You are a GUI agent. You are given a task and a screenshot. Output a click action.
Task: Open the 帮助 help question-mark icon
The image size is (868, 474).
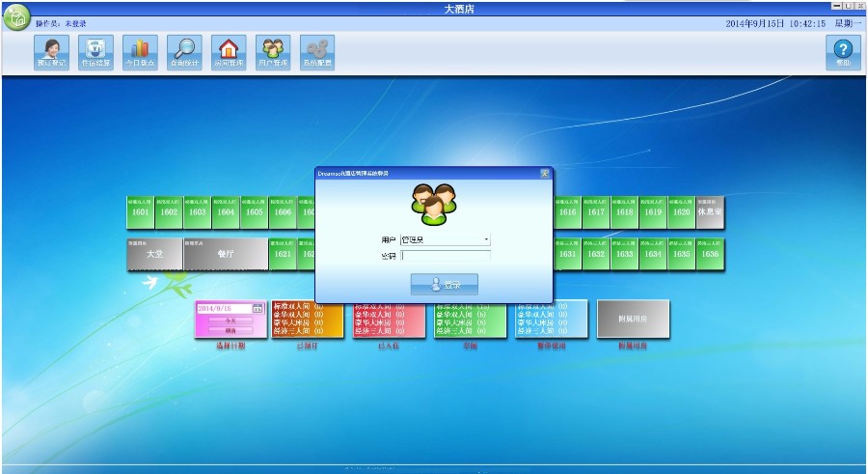tap(843, 53)
